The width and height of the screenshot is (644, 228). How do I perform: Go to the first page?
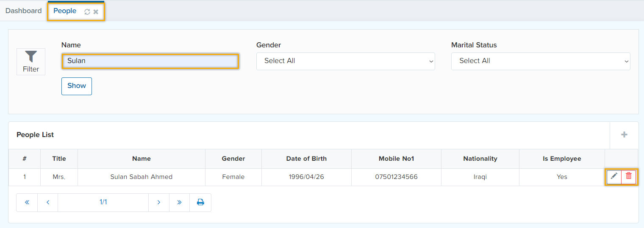(27, 202)
